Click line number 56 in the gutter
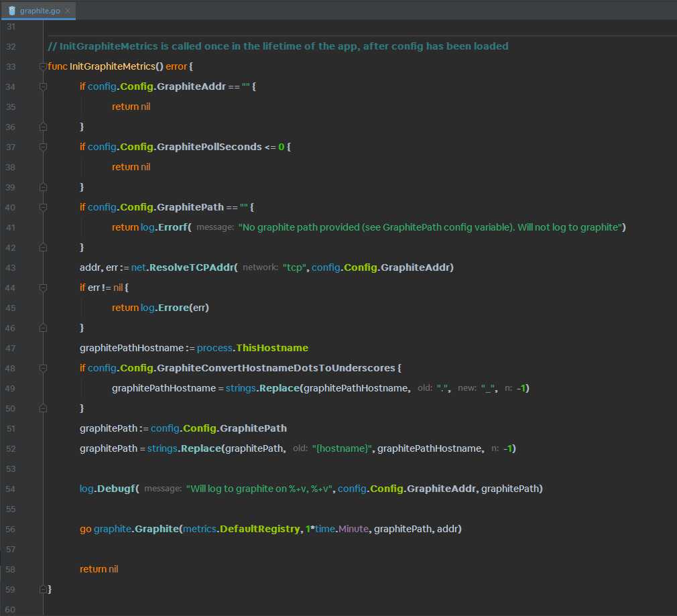Screen dimensions: 677x616 (10, 530)
